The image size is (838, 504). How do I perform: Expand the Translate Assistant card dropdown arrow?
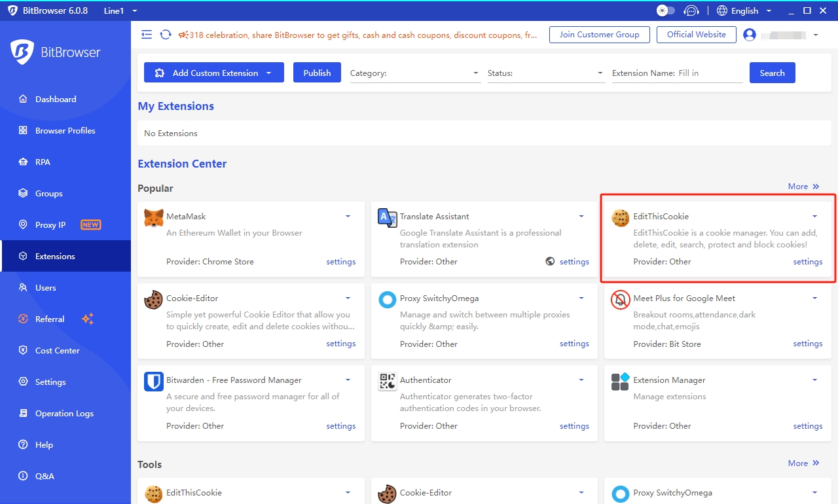point(581,216)
